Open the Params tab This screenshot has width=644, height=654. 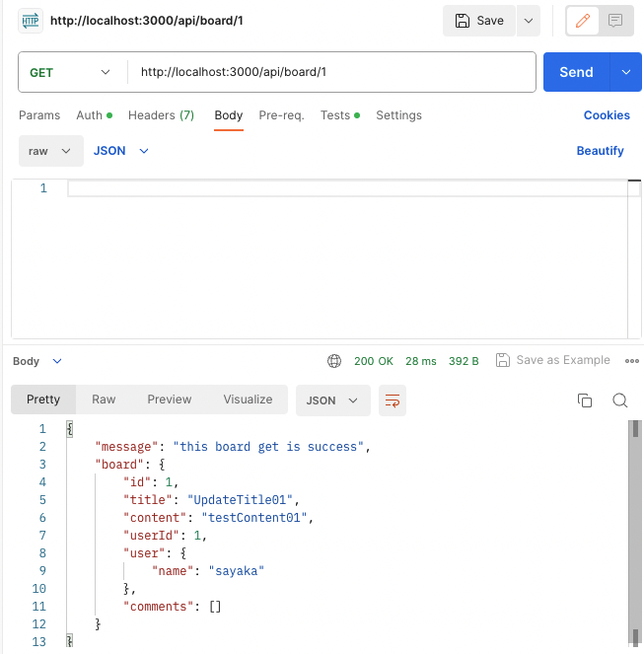(39, 115)
